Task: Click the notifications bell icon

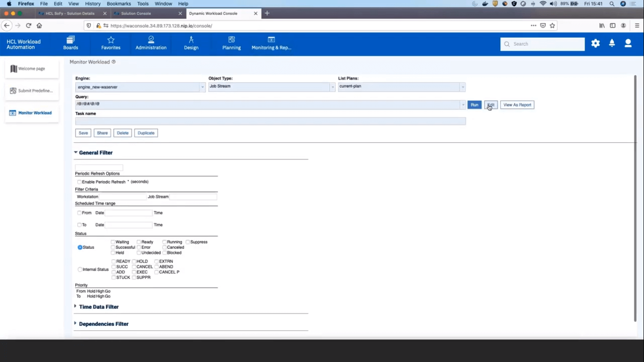Action: coord(612,43)
